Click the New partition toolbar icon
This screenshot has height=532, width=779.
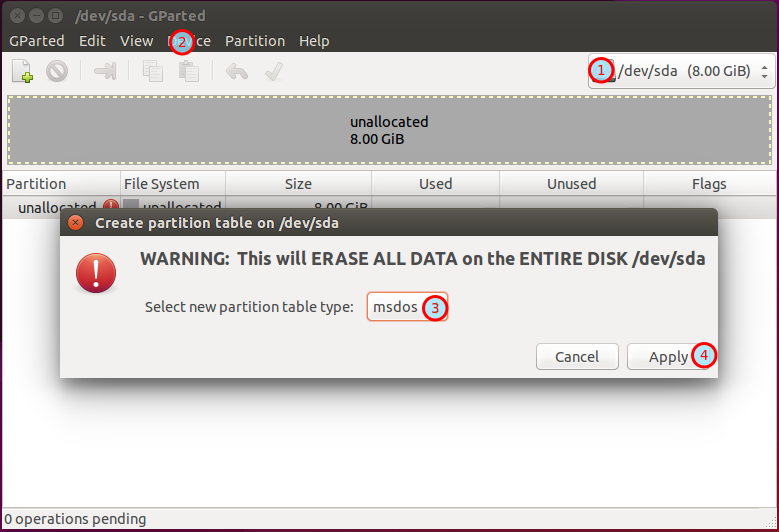tap(23, 71)
